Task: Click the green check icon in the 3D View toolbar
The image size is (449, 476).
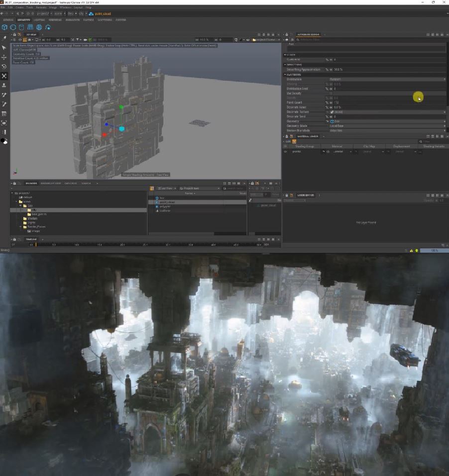Action: [90, 40]
